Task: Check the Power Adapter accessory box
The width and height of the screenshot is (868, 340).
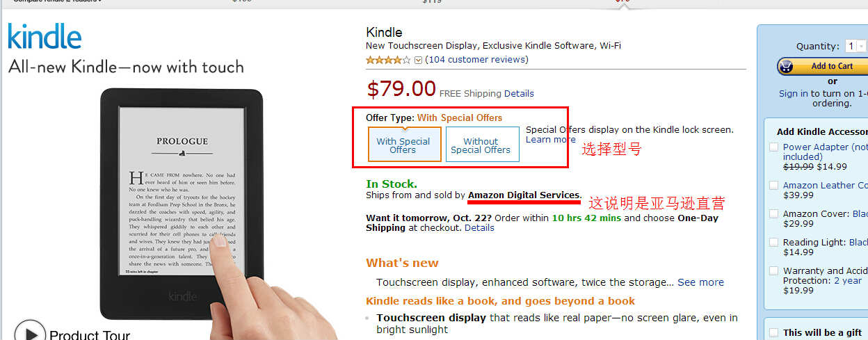Action: tap(773, 147)
